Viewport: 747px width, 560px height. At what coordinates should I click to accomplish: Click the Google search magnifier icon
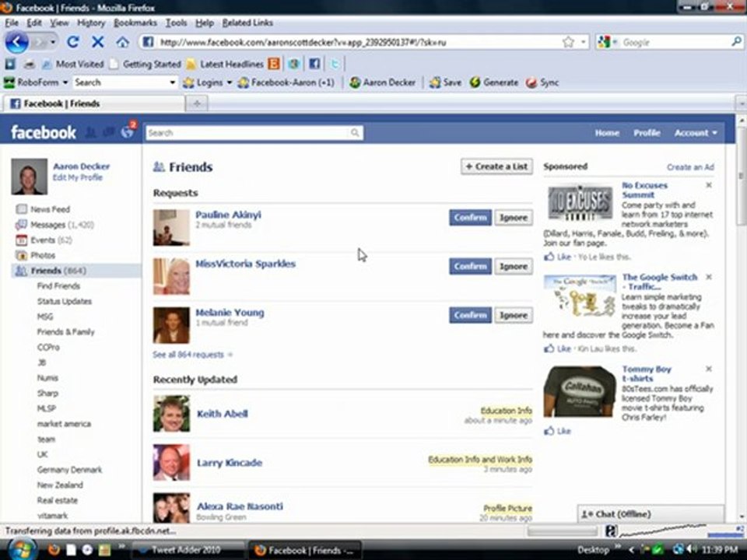point(736,42)
